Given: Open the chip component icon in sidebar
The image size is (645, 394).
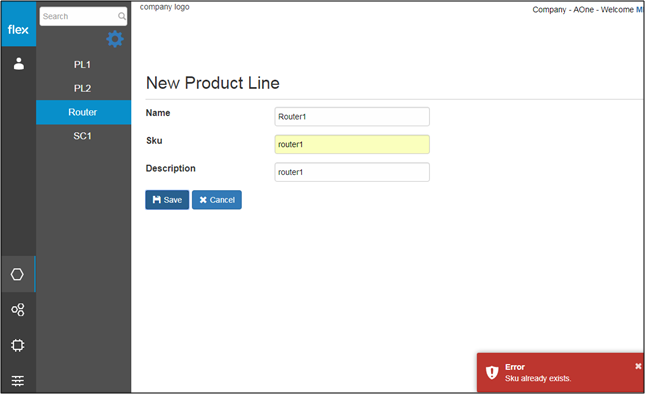Looking at the screenshot, I should point(18,345).
